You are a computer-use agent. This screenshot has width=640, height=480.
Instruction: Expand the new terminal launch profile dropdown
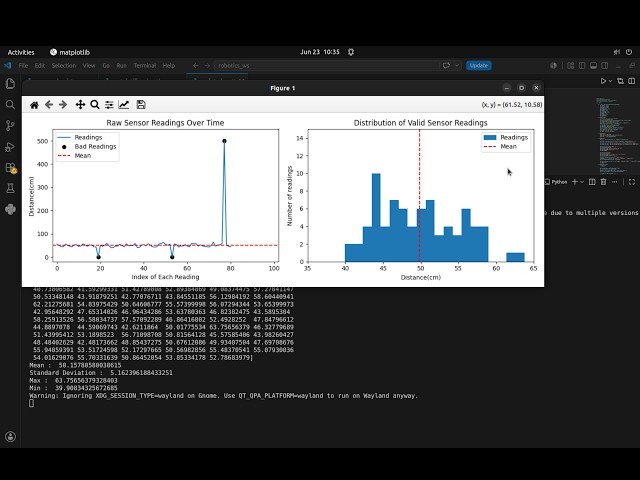tap(582, 182)
